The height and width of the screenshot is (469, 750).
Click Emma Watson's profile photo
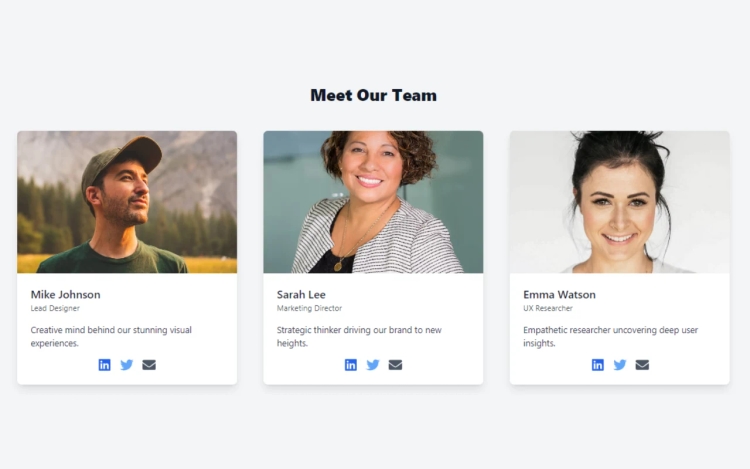[619, 202]
